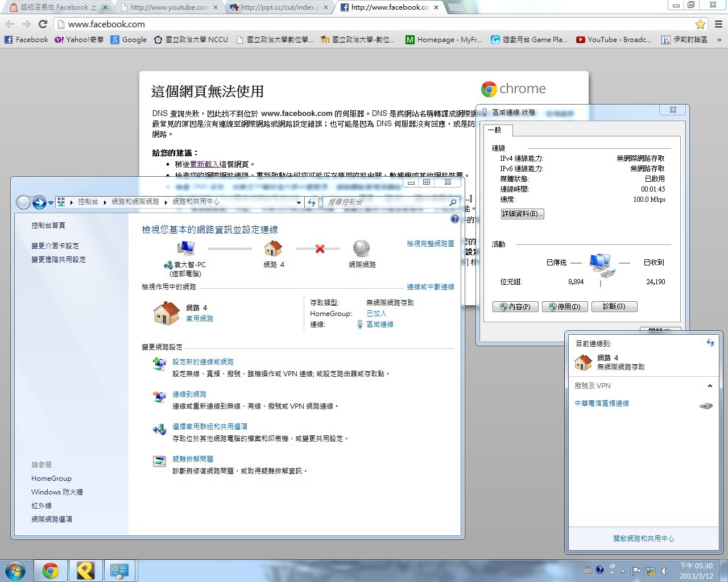
Task: Switch to the 超級店長在 Facebook tab
Action: (57, 7)
